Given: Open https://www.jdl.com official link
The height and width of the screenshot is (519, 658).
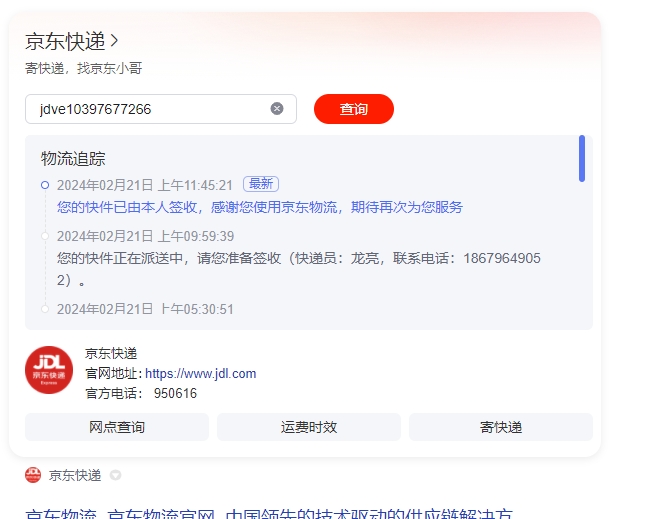Looking at the screenshot, I should (201, 373).
